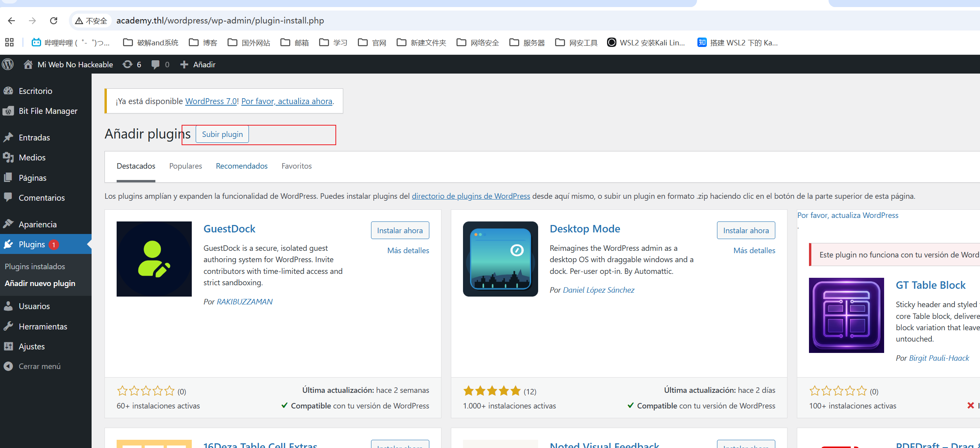Open Plugins instalados submenu item
980x448 pixels.
coord(35,266)
